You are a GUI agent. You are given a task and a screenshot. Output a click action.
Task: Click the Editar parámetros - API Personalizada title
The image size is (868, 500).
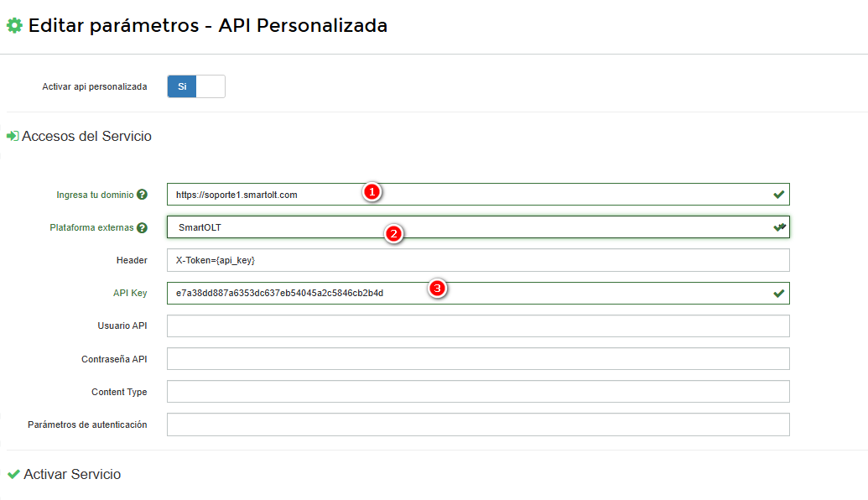tap(208, 25)
